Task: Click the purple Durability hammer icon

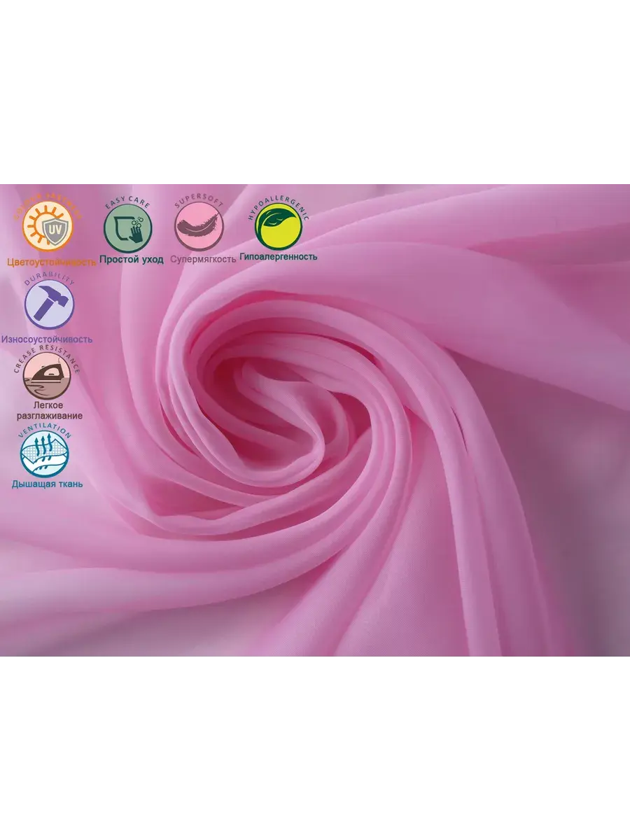Action: (x=48, y=307)
